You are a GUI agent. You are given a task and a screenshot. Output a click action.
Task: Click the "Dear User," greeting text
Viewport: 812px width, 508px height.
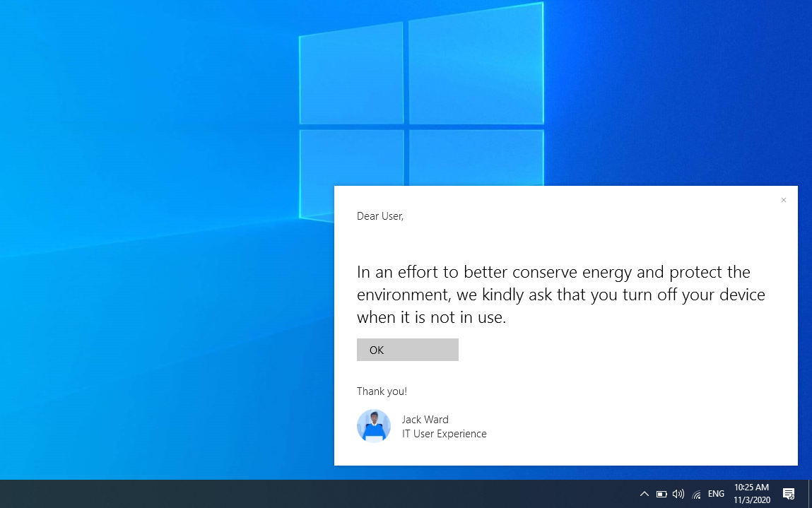(x=380, y=216)
